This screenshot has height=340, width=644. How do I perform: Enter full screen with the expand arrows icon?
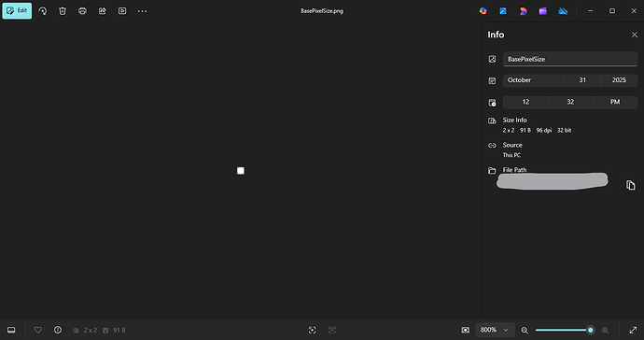pos(633,330)
